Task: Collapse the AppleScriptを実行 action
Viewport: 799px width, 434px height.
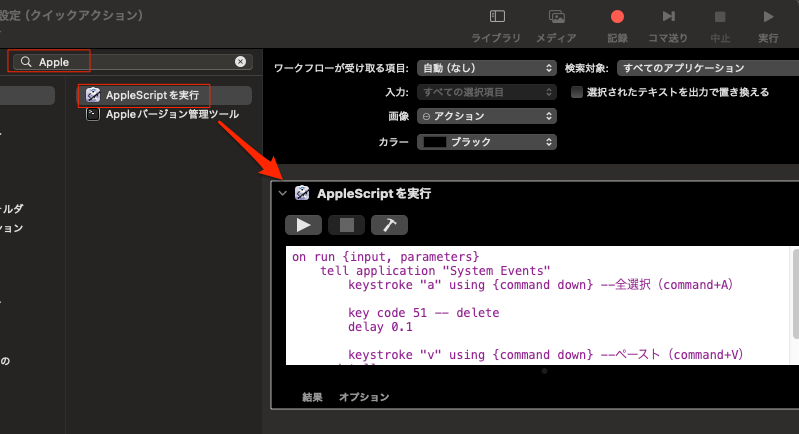Action: (x=283, y=193)
